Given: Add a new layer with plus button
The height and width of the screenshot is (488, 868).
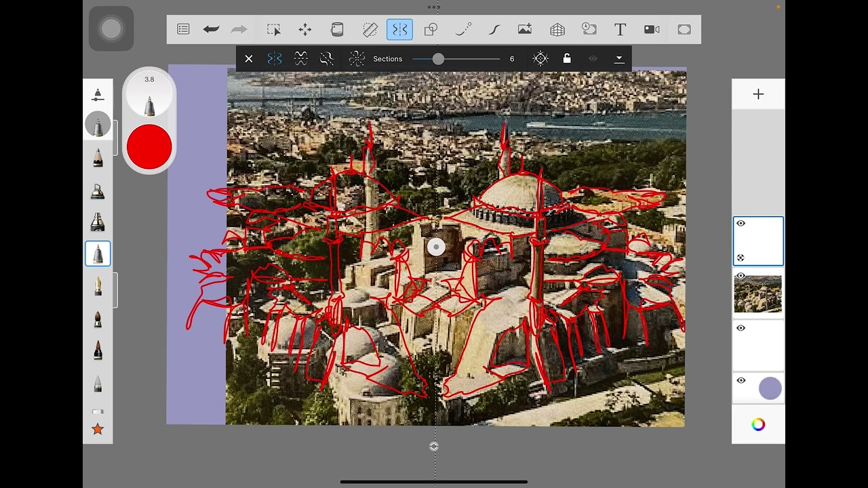Looking at the screenshot, I should (x=758, y=94).
